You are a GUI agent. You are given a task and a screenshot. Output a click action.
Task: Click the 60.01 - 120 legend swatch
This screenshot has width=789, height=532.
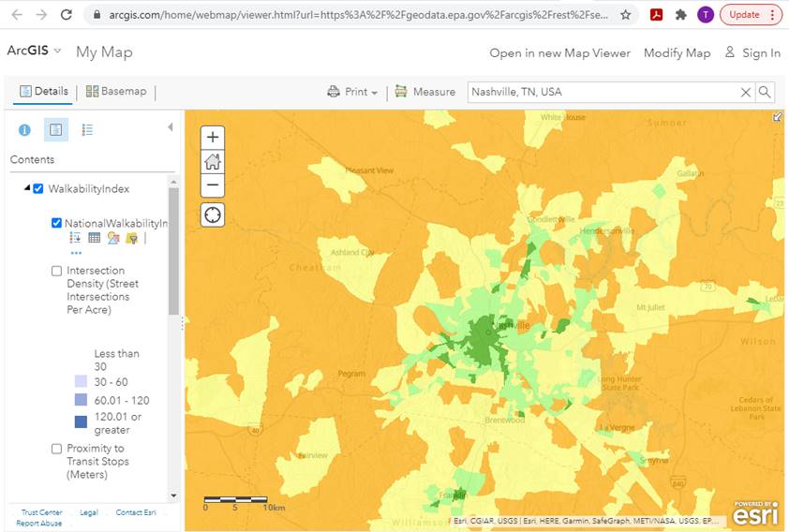pyautogui.click(x=81, y=400)
